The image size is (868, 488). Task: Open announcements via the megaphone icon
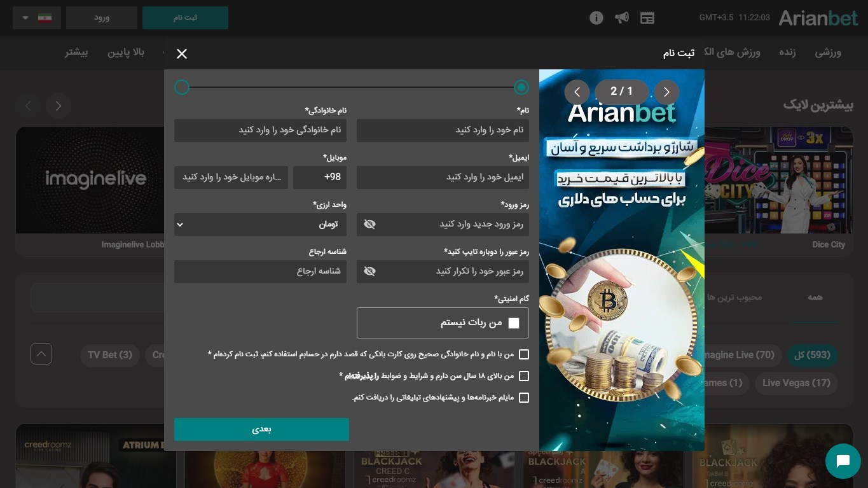(x=622, y=18)
